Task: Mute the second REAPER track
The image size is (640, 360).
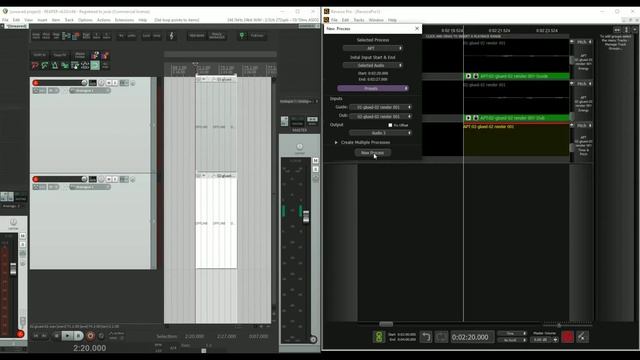Action: pyautogui.click(x=109, y=179)
